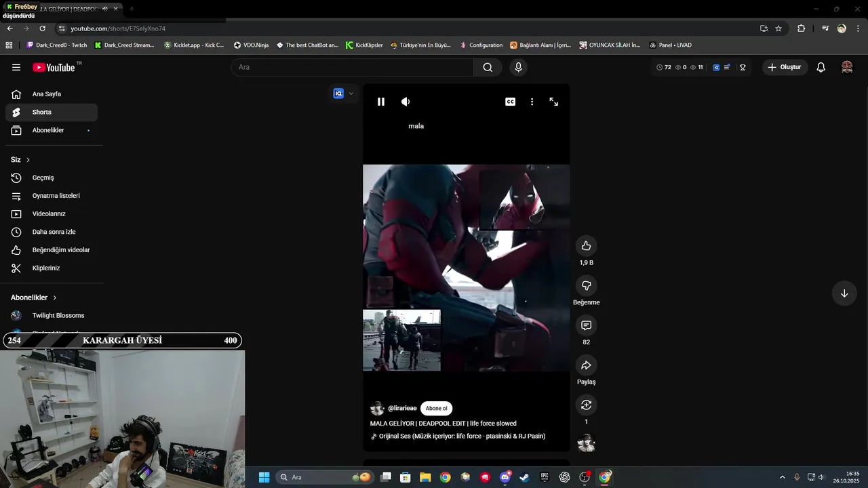The image size is (868, 488).
Task: Open Ana Sayfa in the sidebar
Action: (52, 94)
